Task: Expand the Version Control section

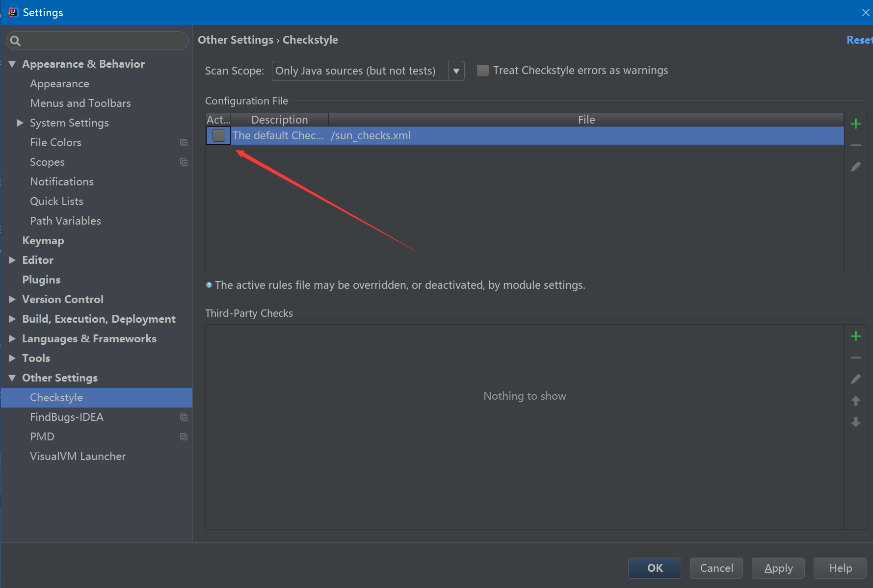Action: pos(12,299)
